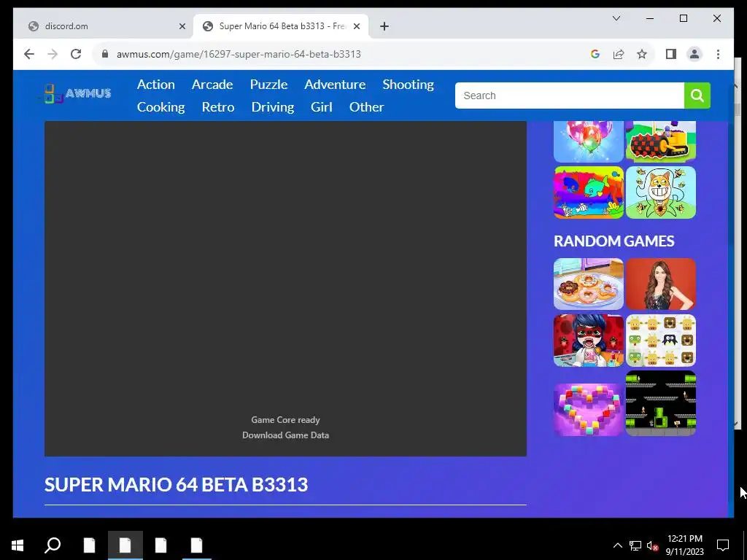Click the 'RANDOM GAMES' heading
This screenshot has height=560, width=747.
point(614,241)
